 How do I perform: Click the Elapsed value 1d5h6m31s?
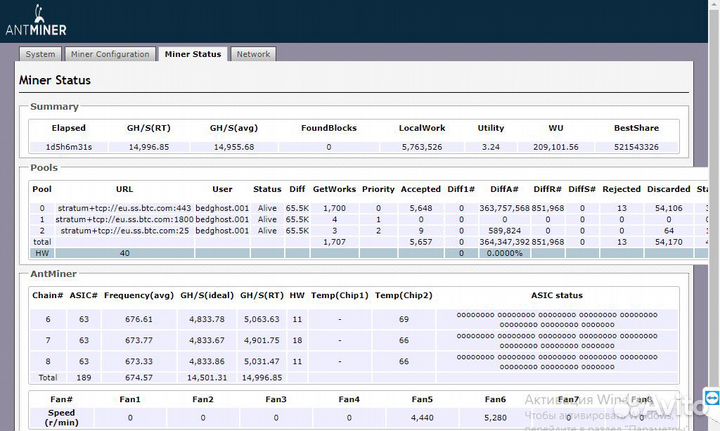click(69, 147)
